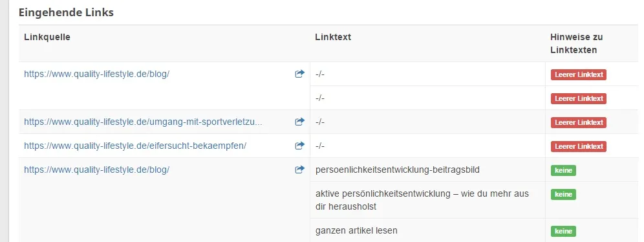Open the eifersucht-bekaempfen link
644x242 pixels.
[135, 146]
